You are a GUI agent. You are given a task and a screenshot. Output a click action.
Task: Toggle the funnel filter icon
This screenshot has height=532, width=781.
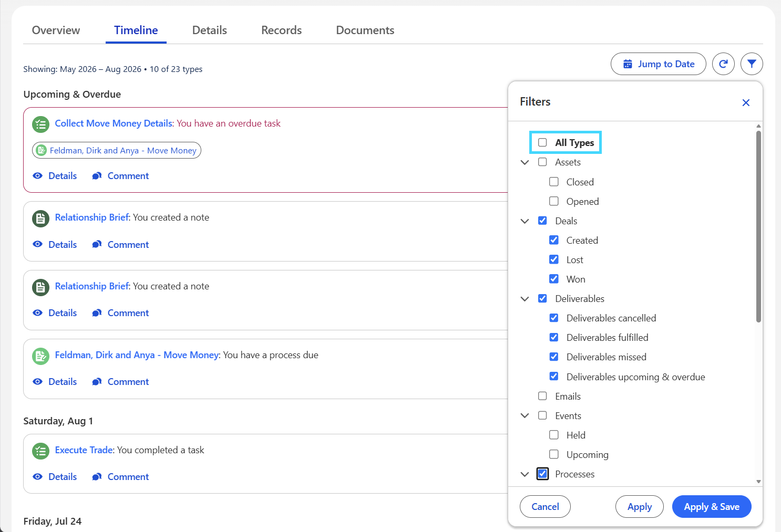(x=752, y=64)
